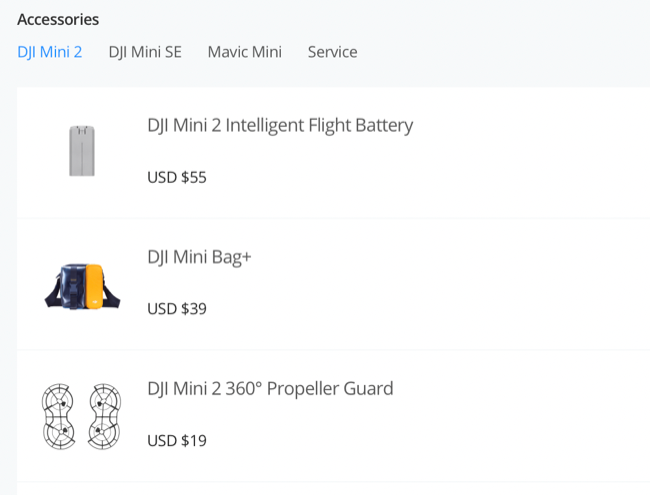The image size is (650, 495).
Task: Open the Propeller Guard product picture
Action: click(x=82, y=414)
